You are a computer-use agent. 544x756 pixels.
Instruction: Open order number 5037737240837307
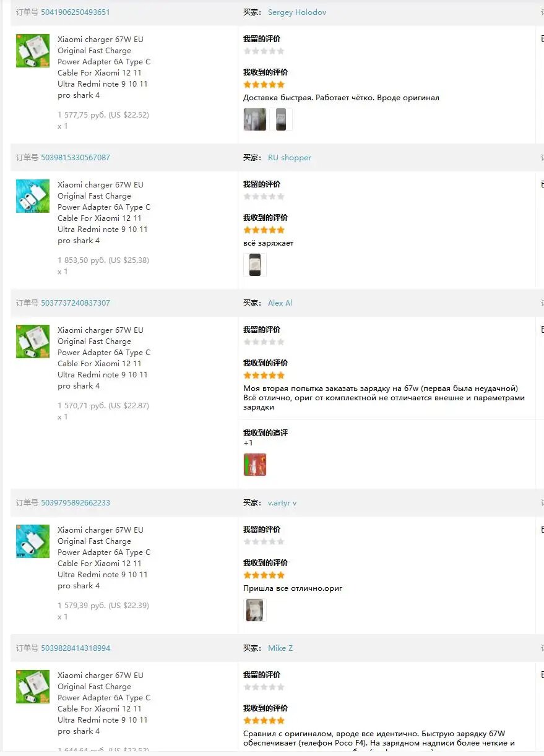tap(76, 303)
